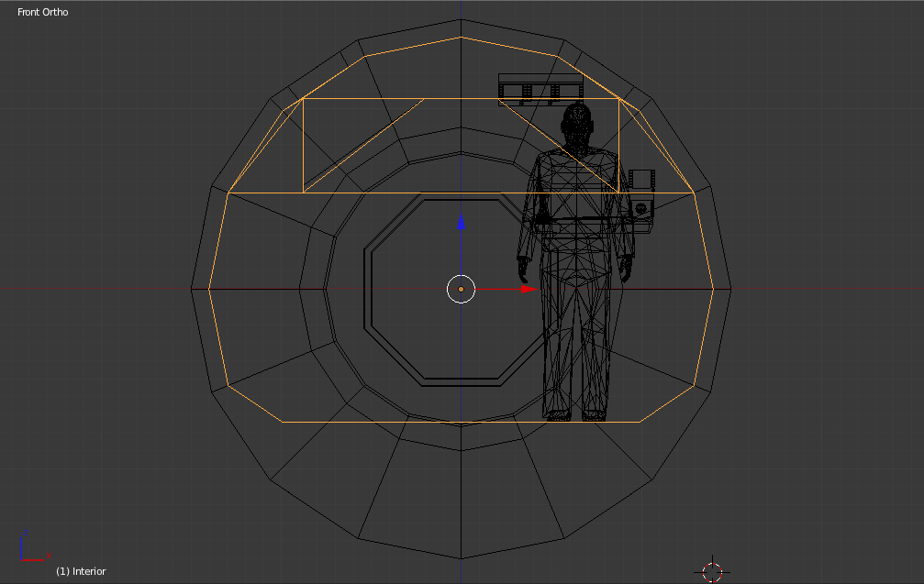Select the shelf object above the figure
Viewport: 924px width, 584px height.
point(541,89)
